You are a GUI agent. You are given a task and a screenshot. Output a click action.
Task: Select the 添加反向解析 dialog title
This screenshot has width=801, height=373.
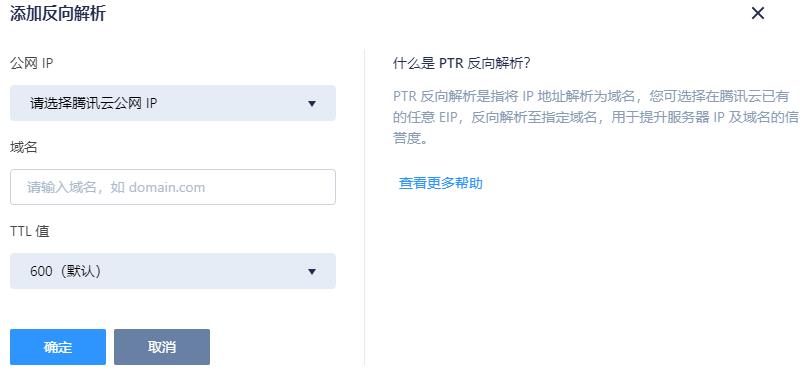(x=58, y=13)
